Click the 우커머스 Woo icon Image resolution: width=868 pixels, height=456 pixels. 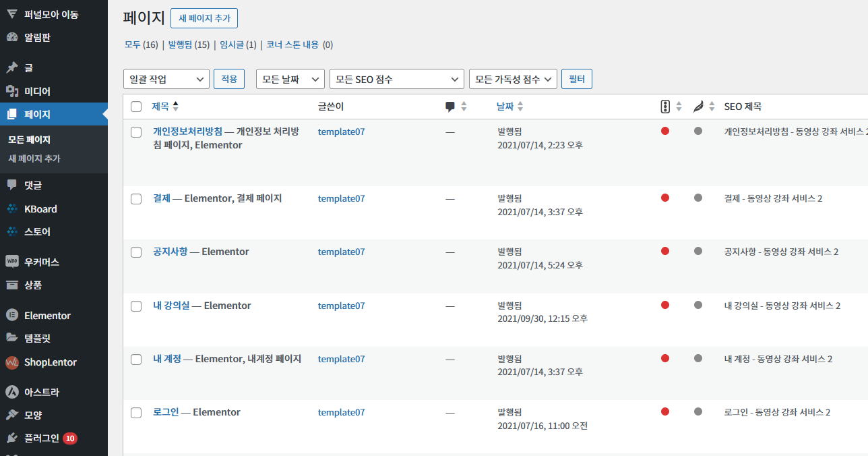coord(11,262)
